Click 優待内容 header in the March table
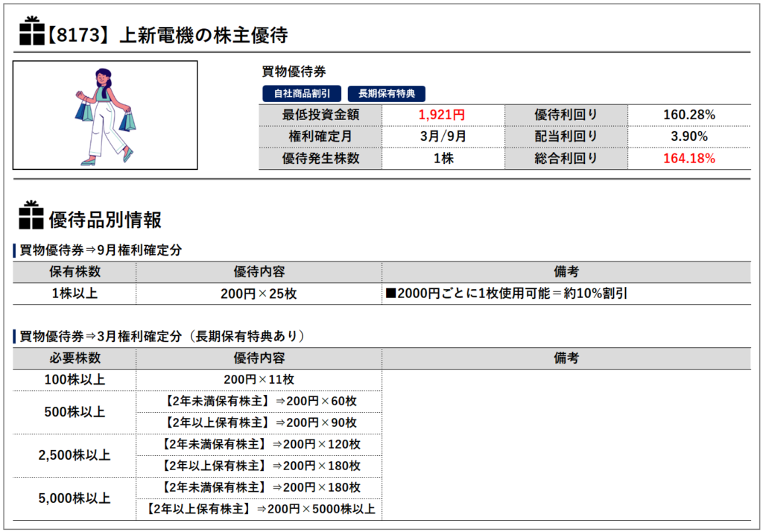The width and height of the screenshot is (763, 532). pyautogui.click(x=259, y=358)
